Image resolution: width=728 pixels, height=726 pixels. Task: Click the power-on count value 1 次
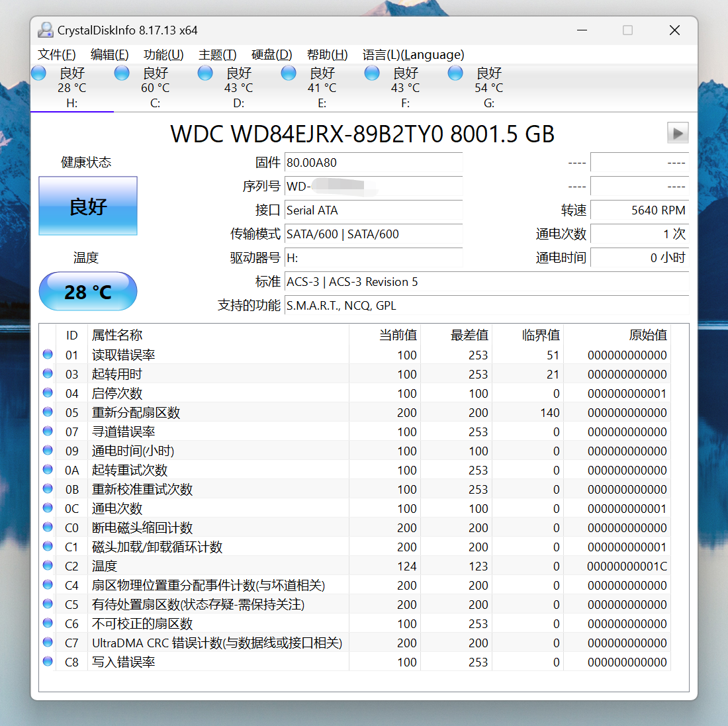(639, 234)
